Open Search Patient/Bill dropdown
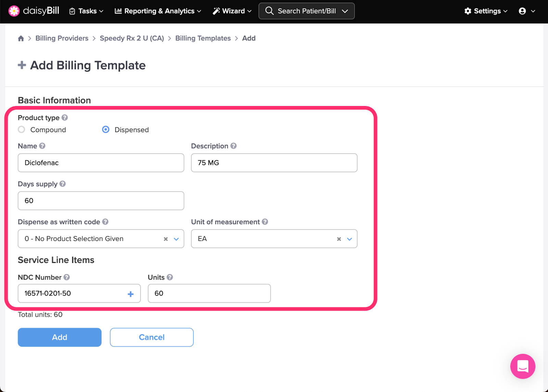The width and height of the screenshot is (548, 392). pos(307,11)
